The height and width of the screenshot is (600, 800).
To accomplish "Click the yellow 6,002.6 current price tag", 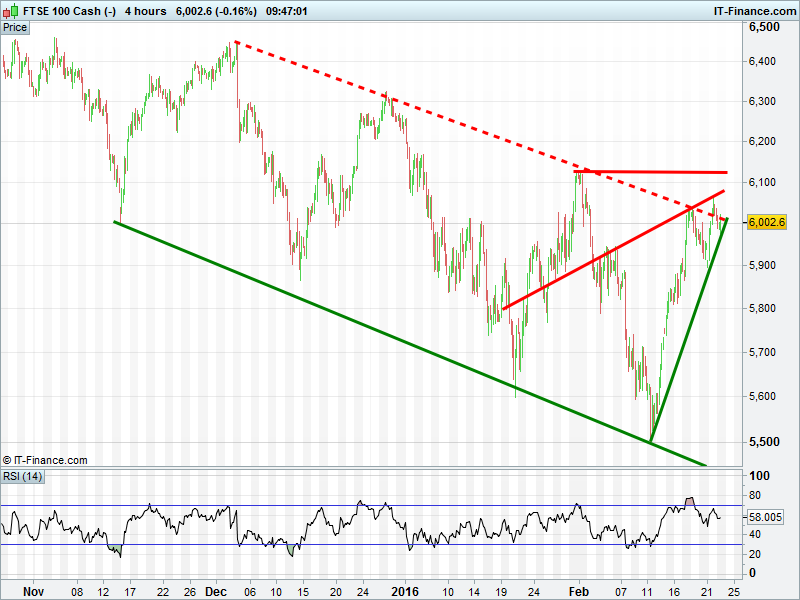I will (x=766, y=222).
